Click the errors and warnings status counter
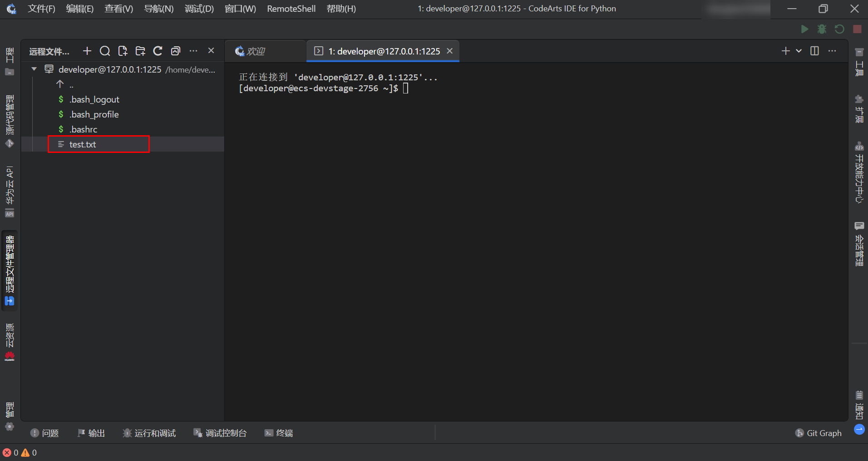 click(20, 452)
